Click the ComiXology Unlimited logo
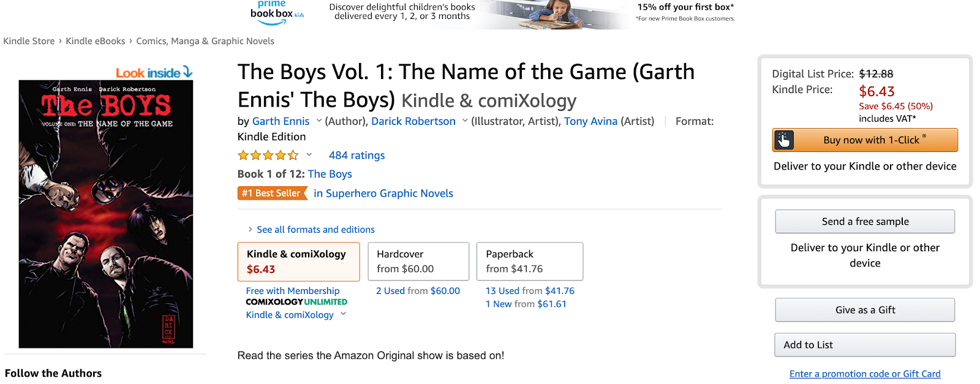980x384 pixels. point(296,302)
